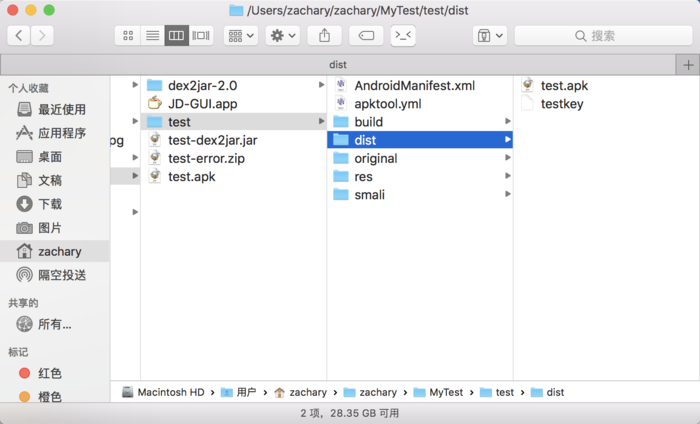Select the original folder
Viewport: 700px width, 424px height.
click(x=420, y=158)
